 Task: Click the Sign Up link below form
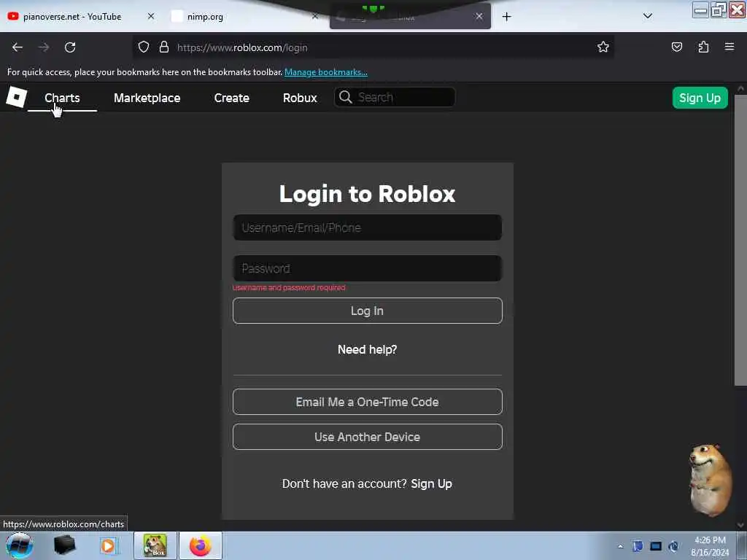pos(431,484)
